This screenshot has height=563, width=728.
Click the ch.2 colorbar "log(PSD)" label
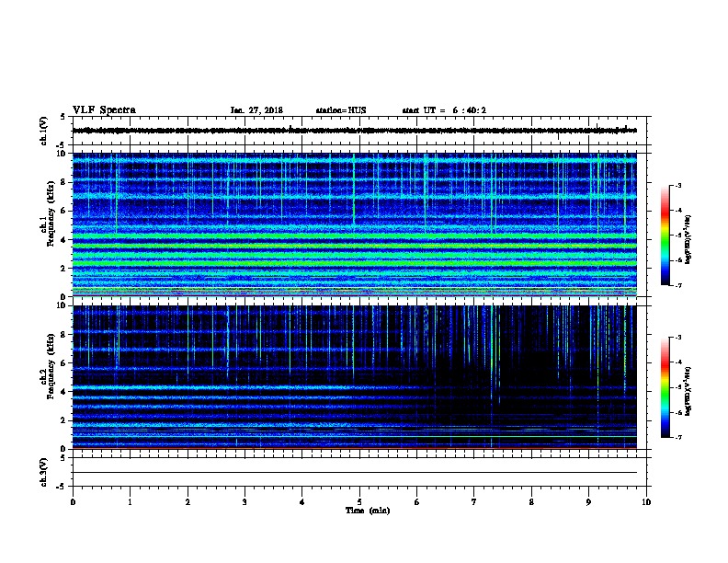pos(688,391)
